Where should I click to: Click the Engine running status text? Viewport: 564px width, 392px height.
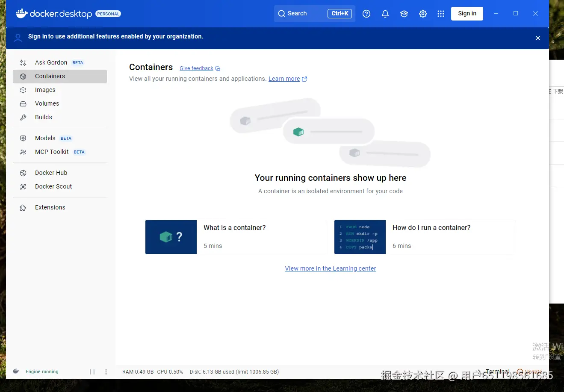click(x=42, y=371)
